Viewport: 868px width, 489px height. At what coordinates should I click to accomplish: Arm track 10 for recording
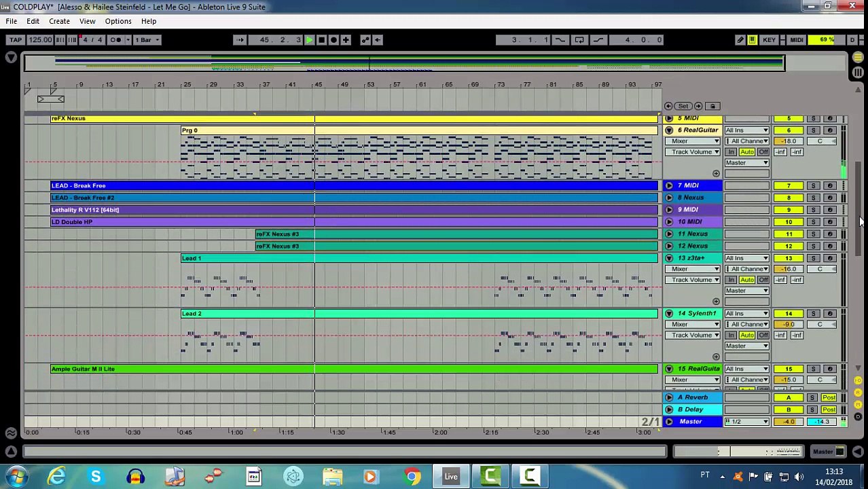(x=830, y=222)
